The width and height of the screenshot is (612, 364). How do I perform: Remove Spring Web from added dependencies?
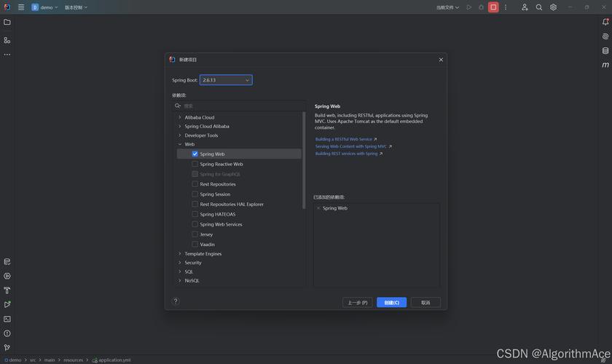click(x=318, y=208)
